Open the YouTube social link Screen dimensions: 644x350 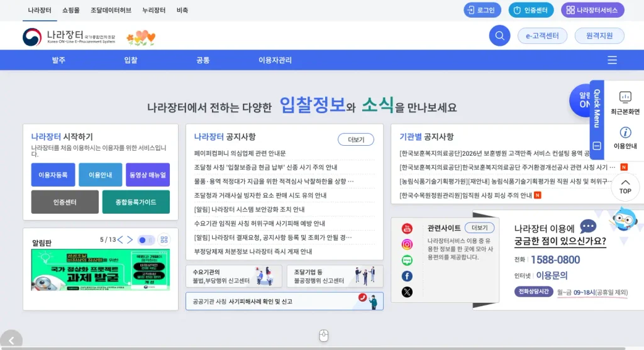tap(407, 229)
